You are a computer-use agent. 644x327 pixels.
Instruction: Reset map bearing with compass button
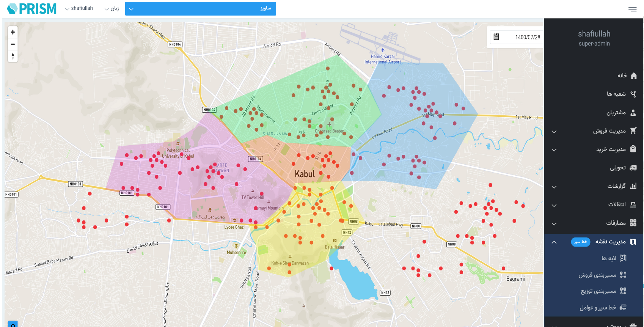[13, 56]
